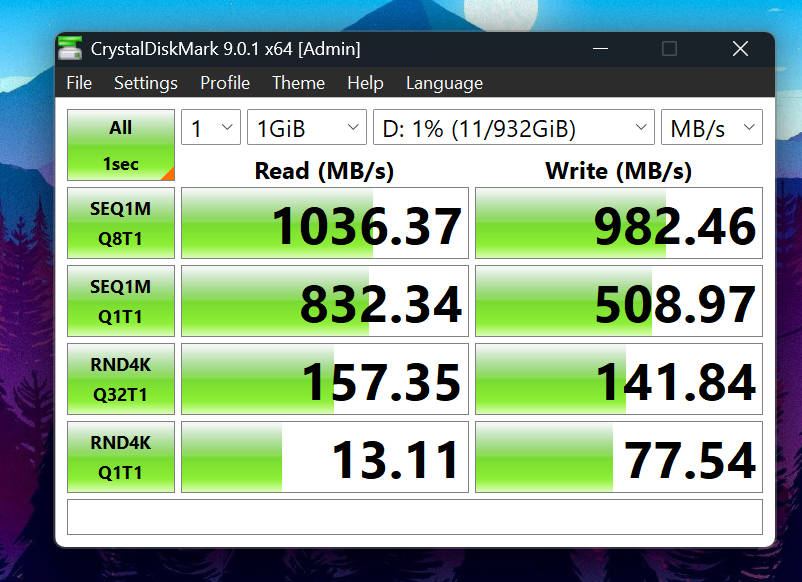Open the Theme menu
Screen dimensions: 802x582
pyautogui.click(x=298, y=83)
